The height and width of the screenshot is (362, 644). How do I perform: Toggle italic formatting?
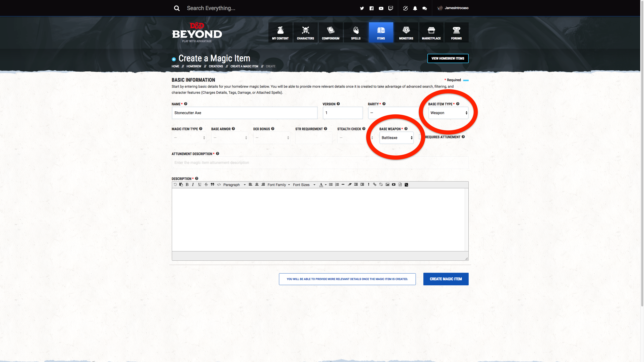(x=193, y=185)
